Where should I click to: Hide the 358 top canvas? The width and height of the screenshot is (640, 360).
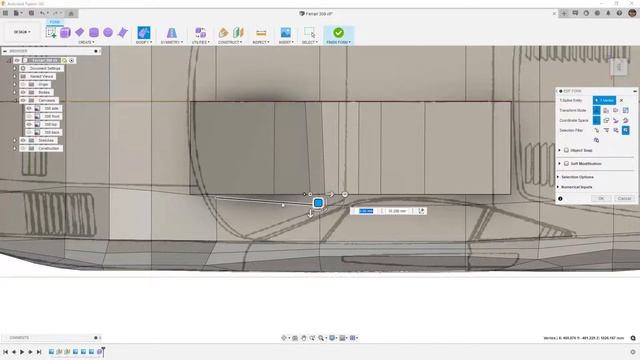[x=29, y=124]
